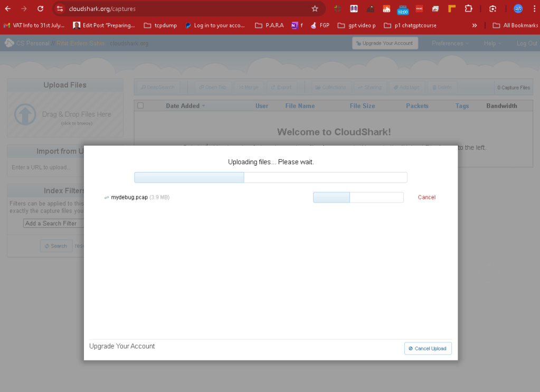Image resolution: width=540 pixels, height=392 pixels.
Task: Click the mydebug.pcap file name
Action: (129, 197)
